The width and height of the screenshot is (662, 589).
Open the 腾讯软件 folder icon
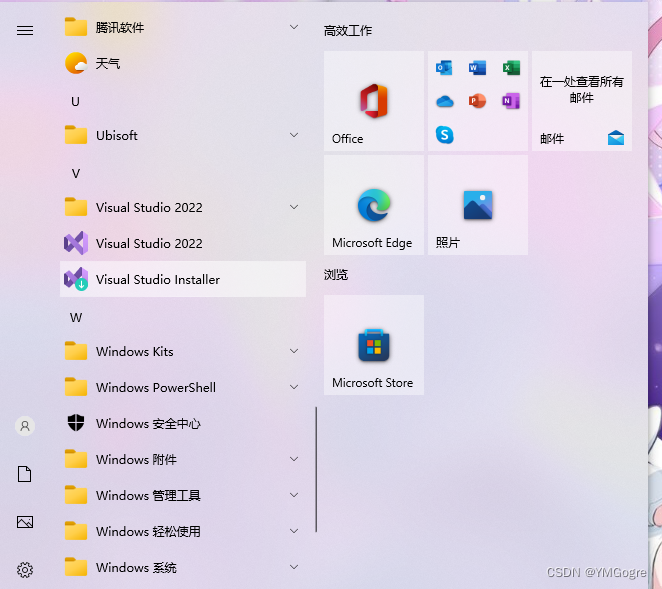click(76, 27)
